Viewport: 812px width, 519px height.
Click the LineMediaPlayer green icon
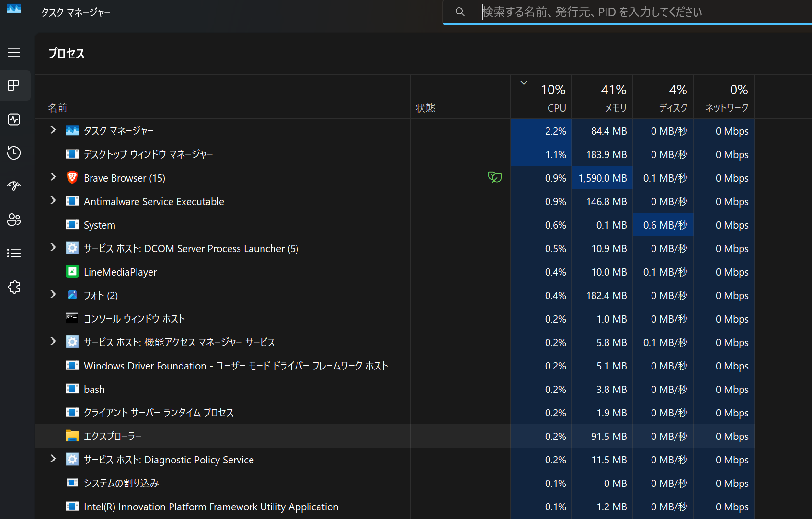72,271
